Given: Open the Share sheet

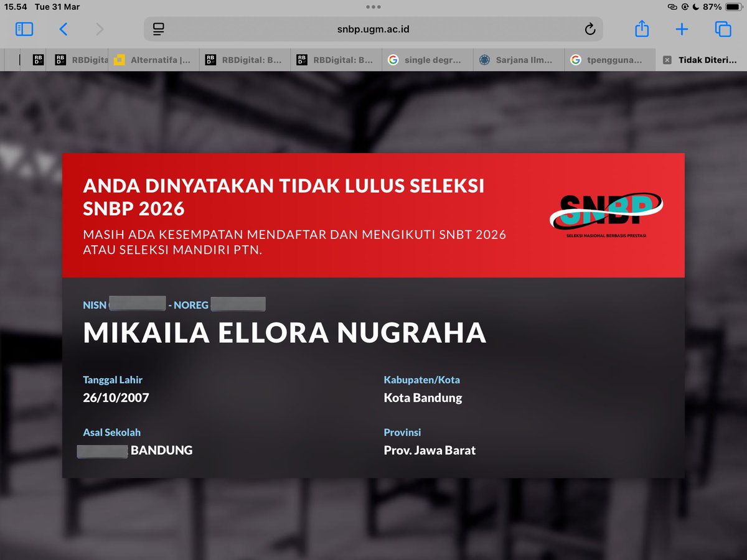Looking at the screenshot, I should click(642, 29).
